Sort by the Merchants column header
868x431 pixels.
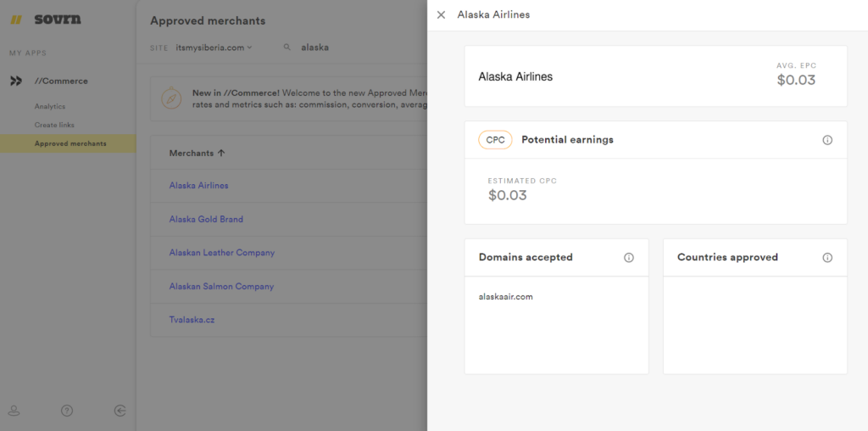[x=197, y=154]
